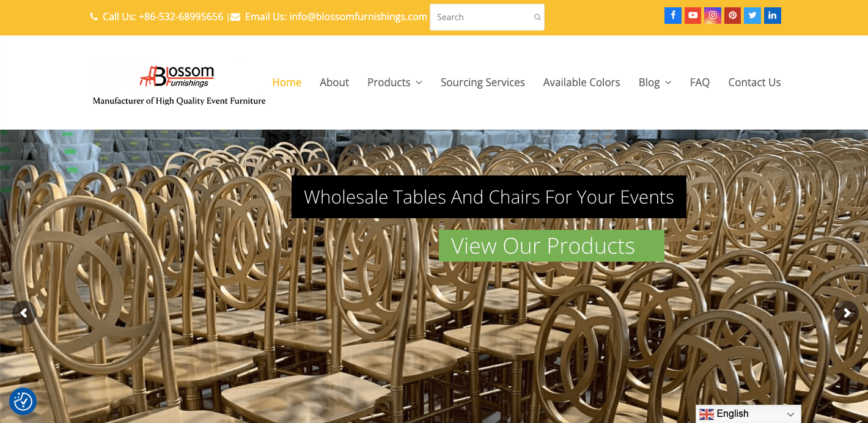
Task: Expand the Products dropdown menu
Action: (395, 83)
